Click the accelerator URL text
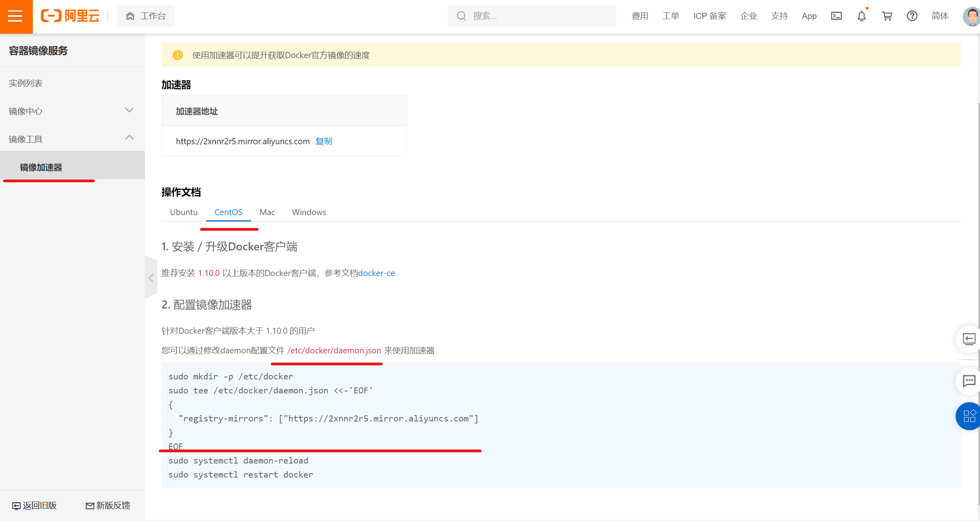980x522 pixels. tap(243, 141)
